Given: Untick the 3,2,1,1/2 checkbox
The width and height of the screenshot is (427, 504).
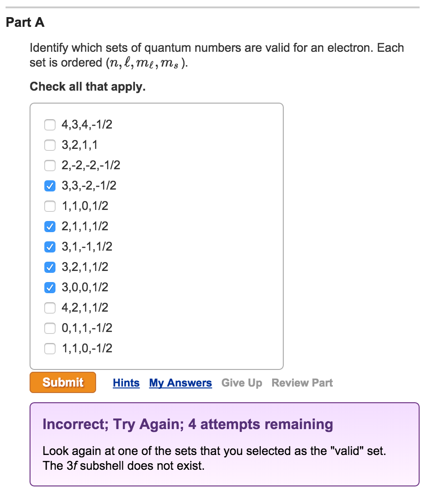Looking at the screenshot, I should tap(49, 267).
